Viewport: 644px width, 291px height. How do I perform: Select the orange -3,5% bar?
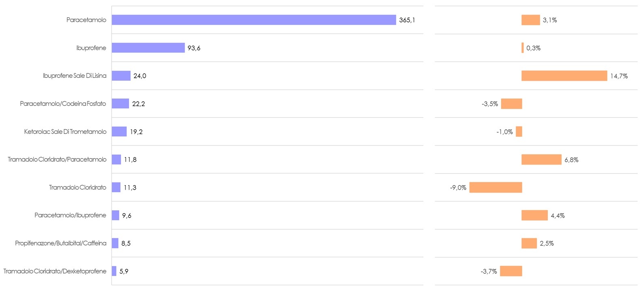(x=511, y=104)
